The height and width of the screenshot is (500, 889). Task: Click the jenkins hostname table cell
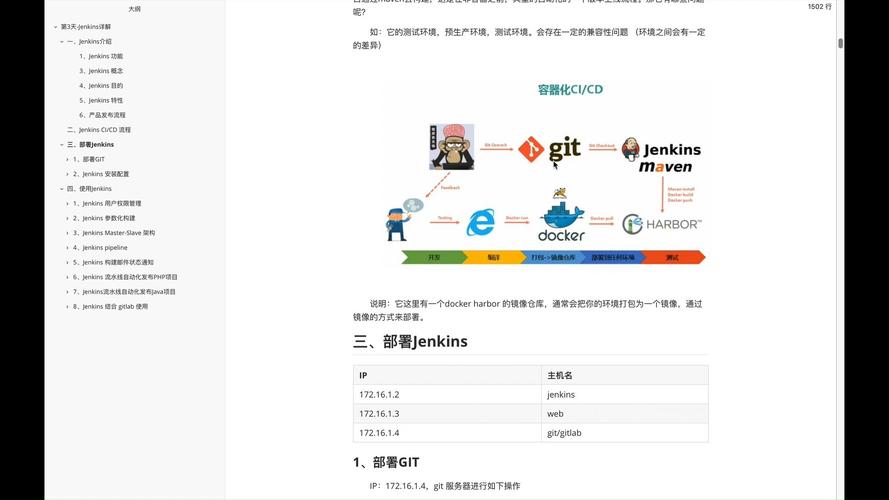[625, 395]
